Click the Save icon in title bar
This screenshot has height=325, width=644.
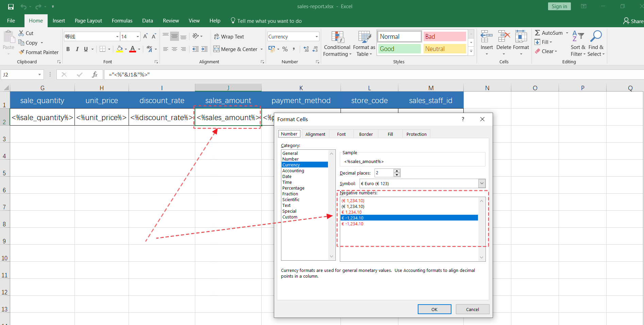11,6
